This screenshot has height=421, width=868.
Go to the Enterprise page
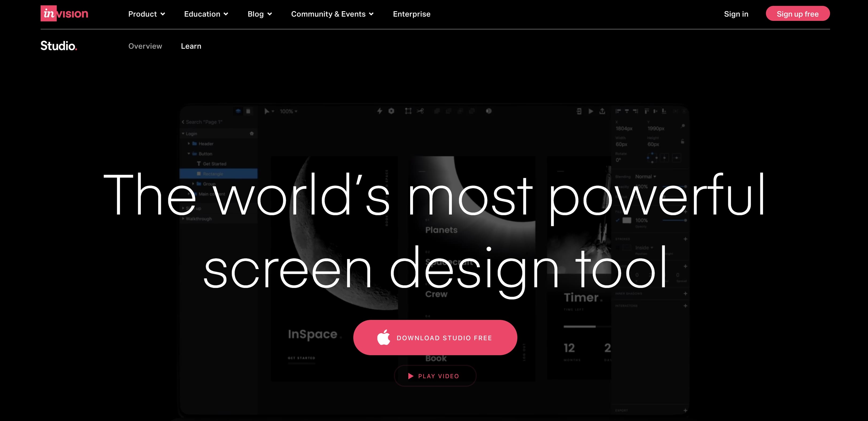(412, 14)
